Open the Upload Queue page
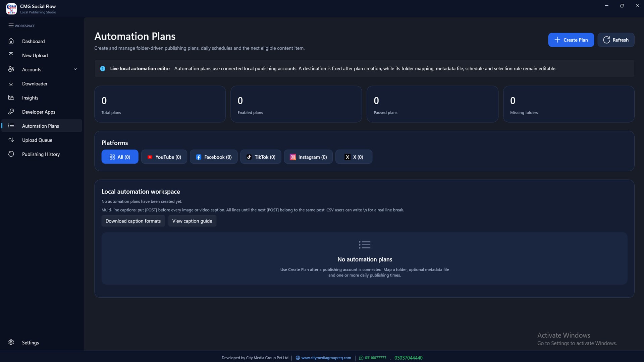The image size is (644, 362). tap(42, 140)
